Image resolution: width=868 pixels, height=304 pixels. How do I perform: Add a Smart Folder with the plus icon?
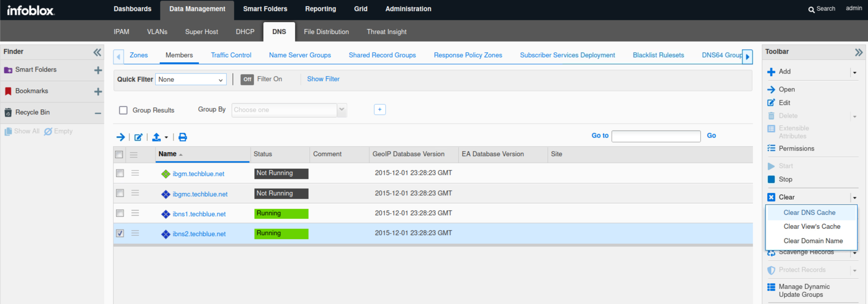(x=98, y=70)
